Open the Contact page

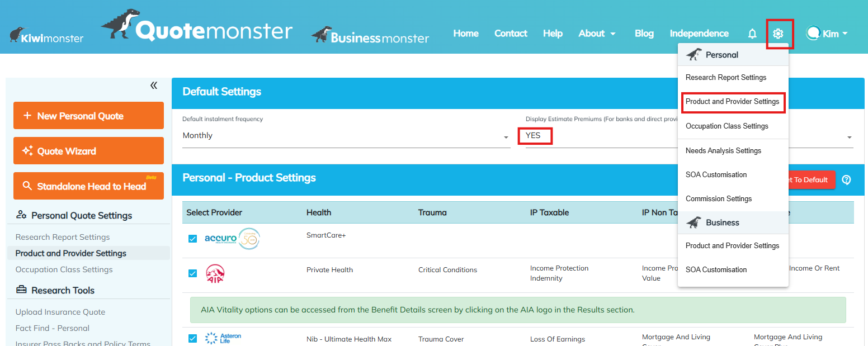click(511, 34)
